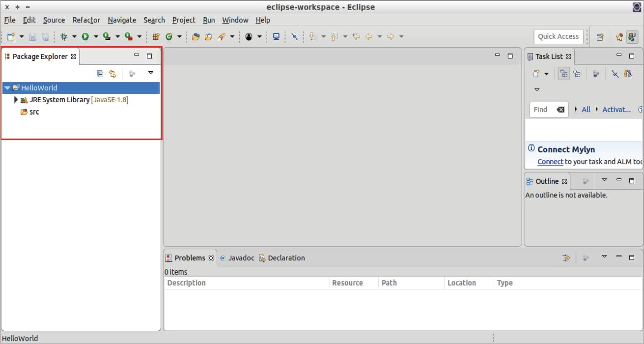
Task: Open the Package Explorer view menu dropdown
Action: [151, 73]
